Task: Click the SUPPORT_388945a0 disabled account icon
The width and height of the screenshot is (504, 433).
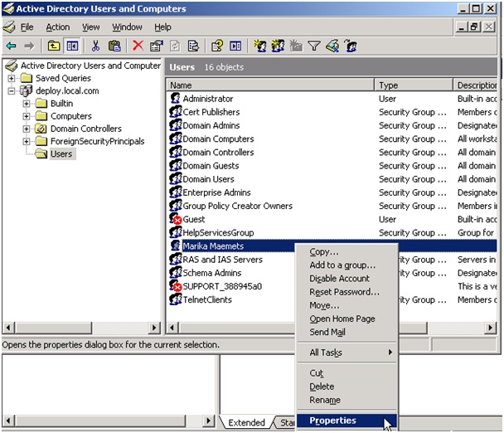Action: tap(176, 285)
